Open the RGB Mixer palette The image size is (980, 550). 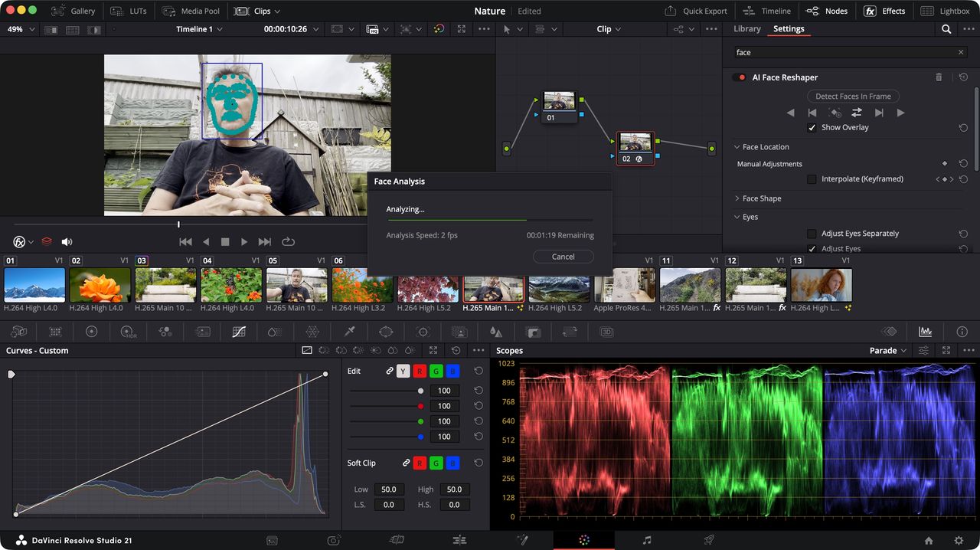[165, 332]
